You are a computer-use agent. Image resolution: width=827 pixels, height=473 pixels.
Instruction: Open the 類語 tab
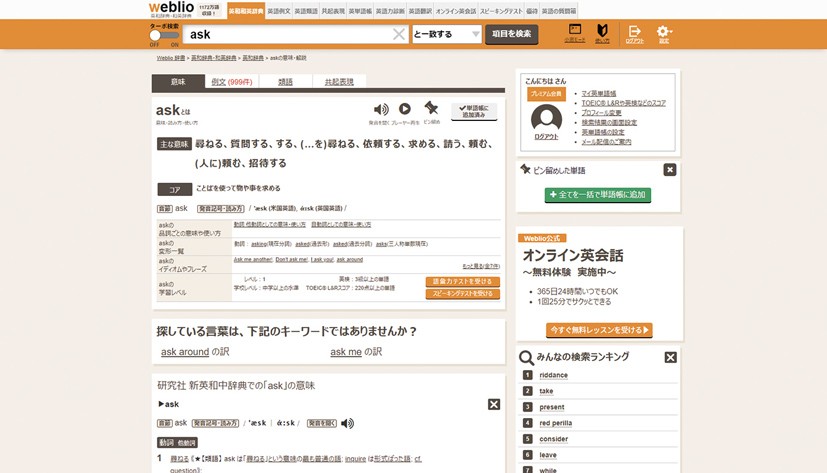click(x=285, y=82)
